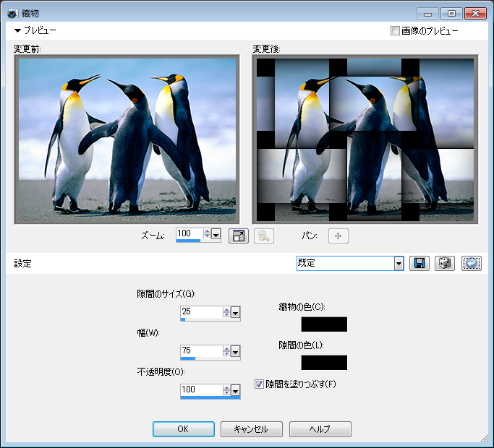Click the ズーム spinner arrows
The width and height of the screenshot is (494, 448).
coord(207,234)
